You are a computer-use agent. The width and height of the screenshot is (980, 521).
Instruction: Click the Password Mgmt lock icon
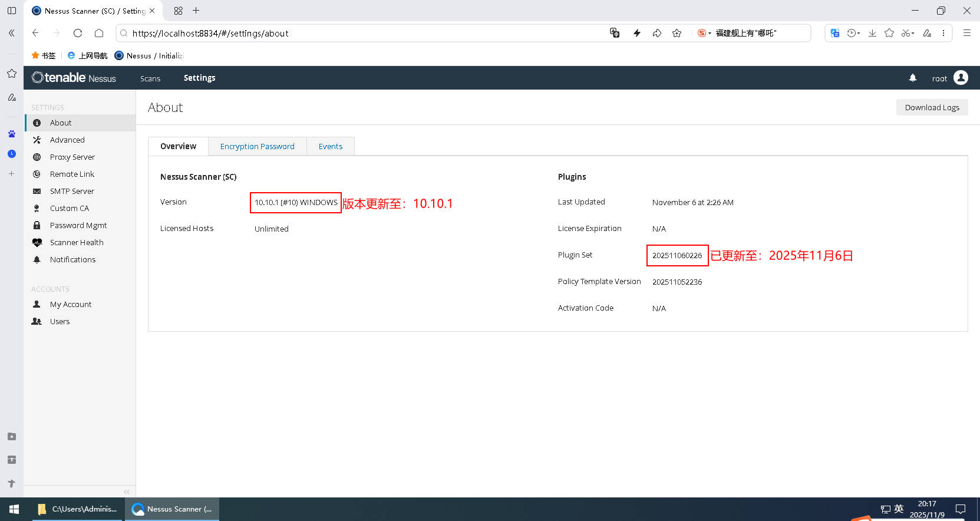coord(37,225)
